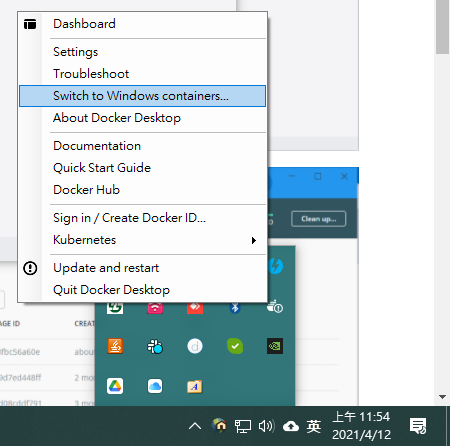Open the Google Drive tray icon
The image size is (450, 447).
[x=115, y=386]
